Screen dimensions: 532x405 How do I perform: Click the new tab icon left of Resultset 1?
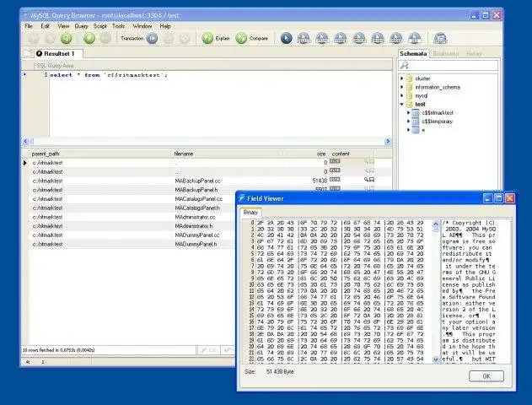pyautogui.click(x=27, y=53)
